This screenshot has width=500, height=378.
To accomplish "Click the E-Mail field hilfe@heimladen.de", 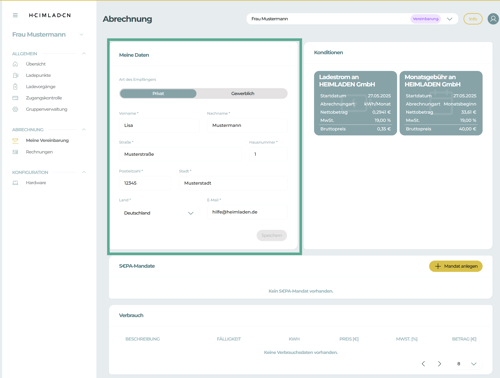I will point(247,212).
